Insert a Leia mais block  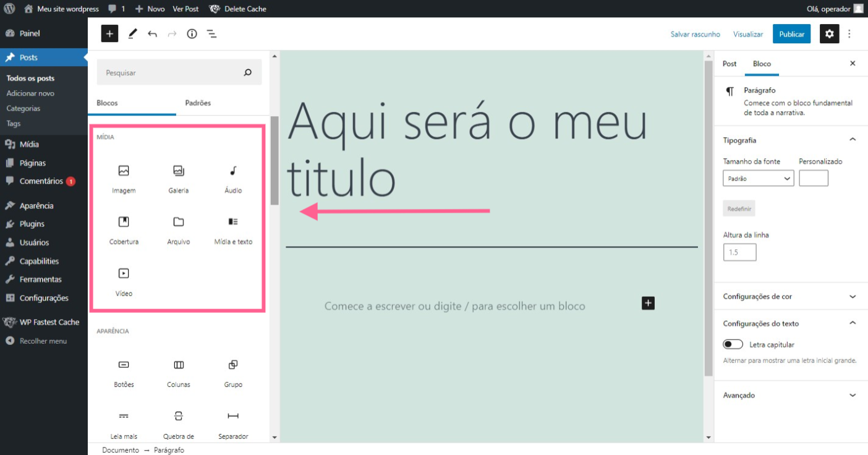pos(124,425)
